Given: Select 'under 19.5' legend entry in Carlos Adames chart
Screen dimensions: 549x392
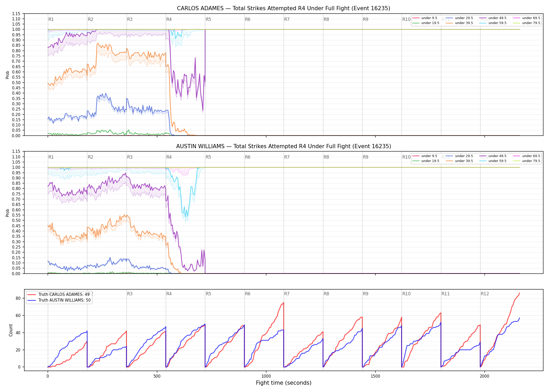Looking at the screenshot, I should [426, 23].
